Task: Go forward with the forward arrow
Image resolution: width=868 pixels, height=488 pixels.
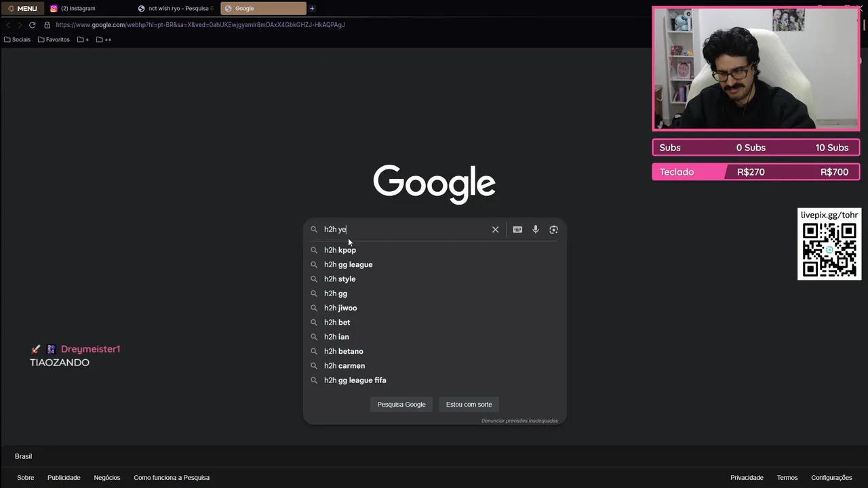Action: 20,25
